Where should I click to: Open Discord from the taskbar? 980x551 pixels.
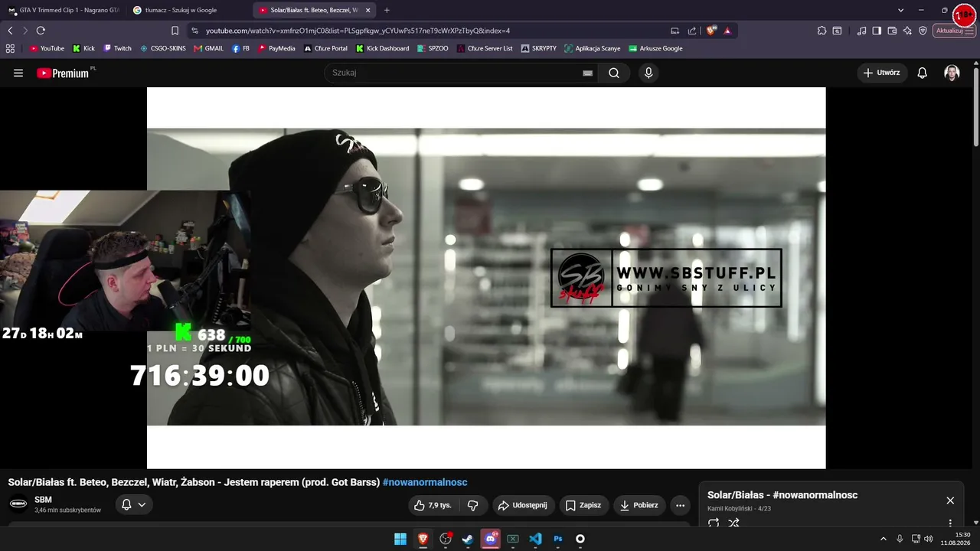pyautogui.click(x=491, y=539)
